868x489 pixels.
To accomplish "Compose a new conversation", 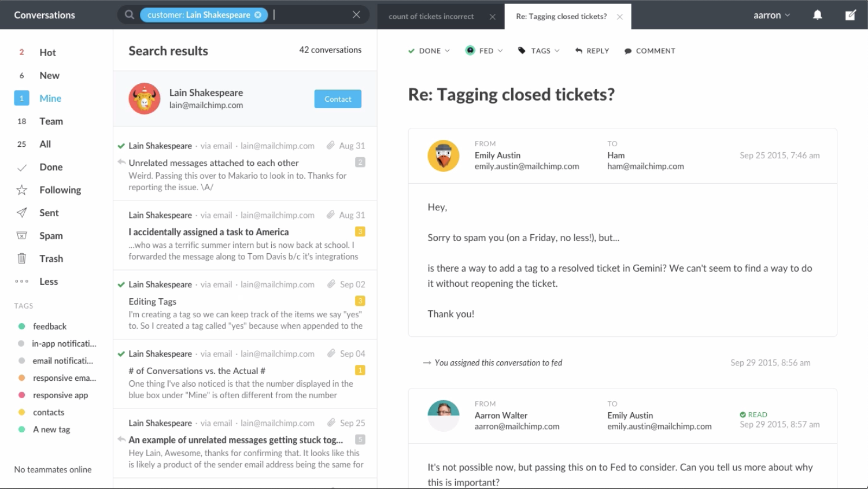I will (850, 15).
